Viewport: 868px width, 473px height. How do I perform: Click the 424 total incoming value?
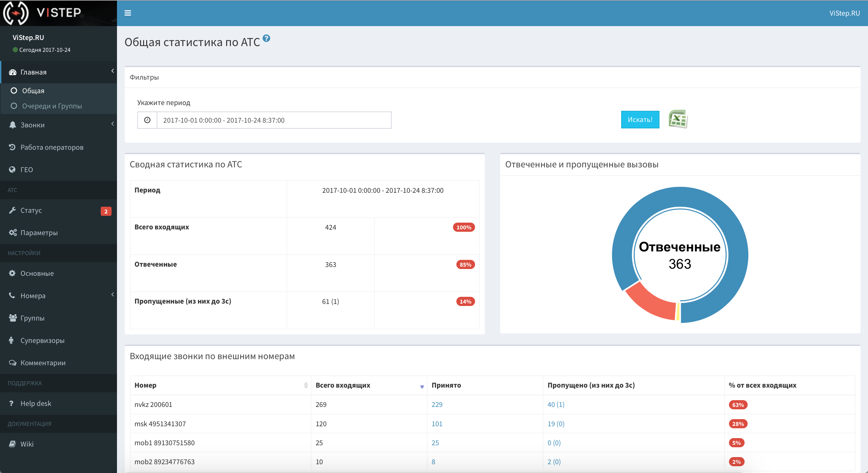click(331, 227)
